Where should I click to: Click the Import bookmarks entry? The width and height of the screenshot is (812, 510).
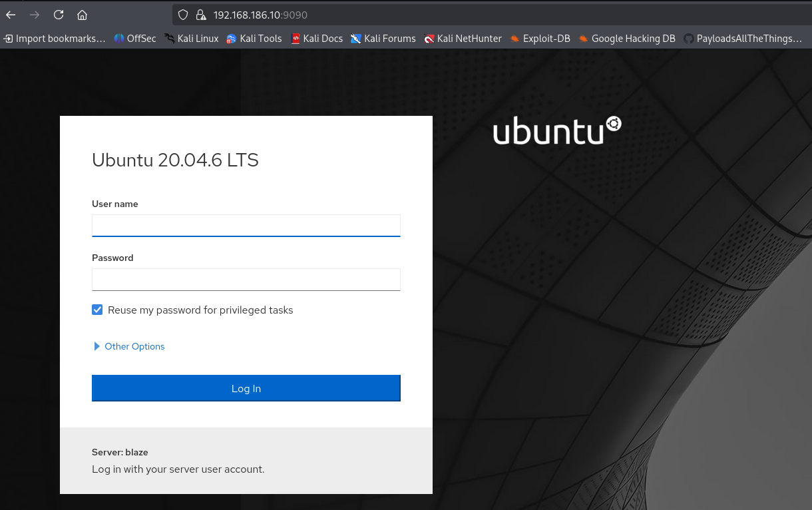[x=53, y=39]
